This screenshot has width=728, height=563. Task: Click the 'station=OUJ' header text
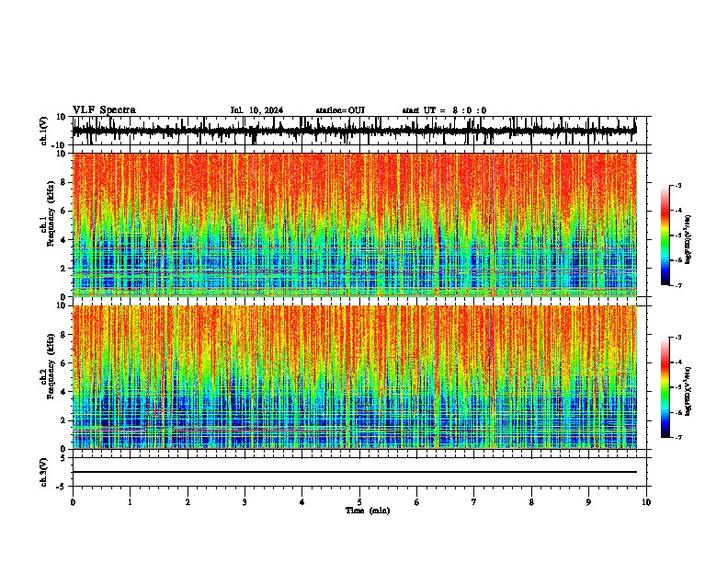[x=340, y=110]
